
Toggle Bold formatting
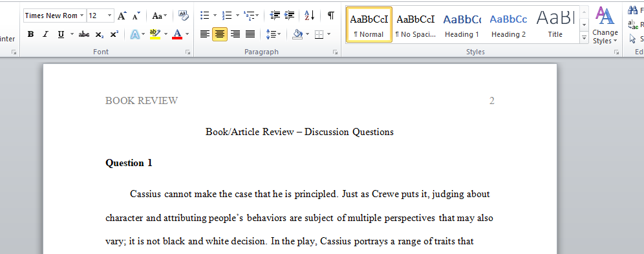pos(30,34)
